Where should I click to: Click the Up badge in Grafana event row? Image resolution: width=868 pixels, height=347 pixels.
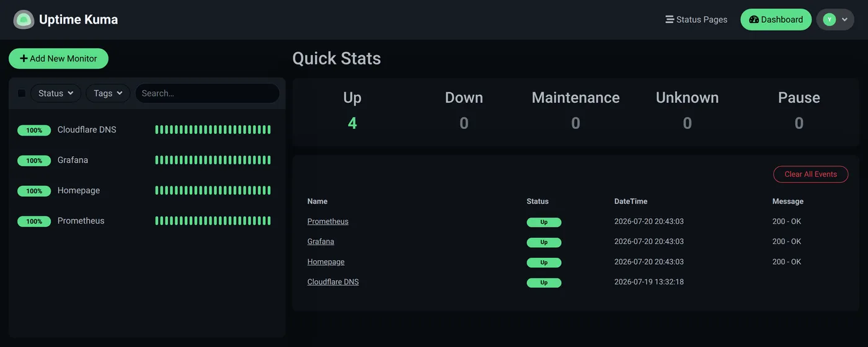point(544,242)
